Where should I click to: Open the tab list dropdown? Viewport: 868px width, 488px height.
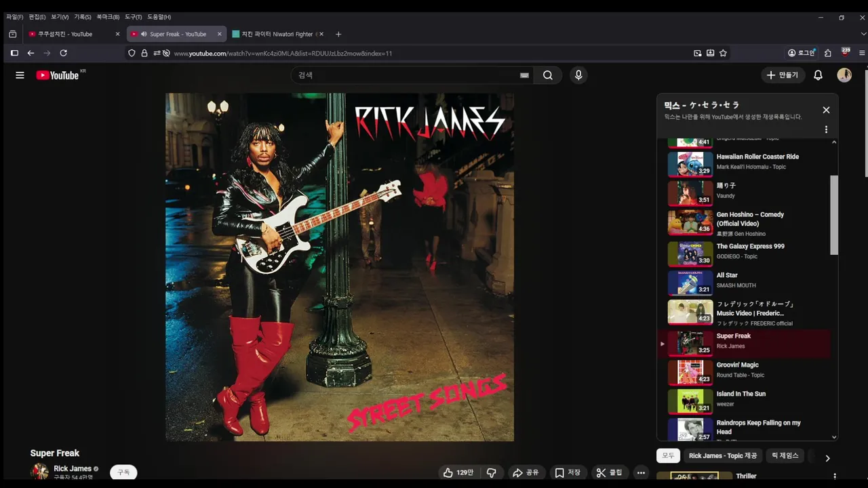(863, 34)
